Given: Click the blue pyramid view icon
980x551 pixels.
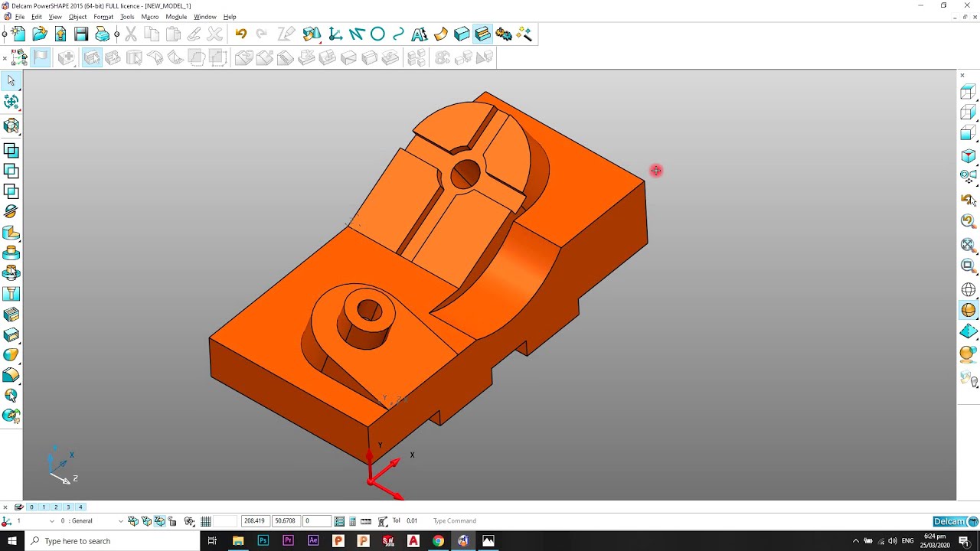Looking at the screenshot, I should click(x=969, y=331).
